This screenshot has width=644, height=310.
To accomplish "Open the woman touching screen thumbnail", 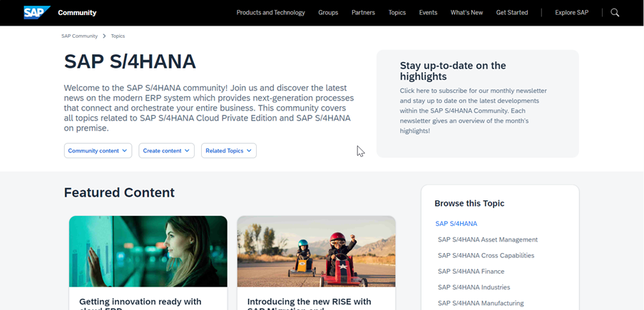I will point(148,252).
